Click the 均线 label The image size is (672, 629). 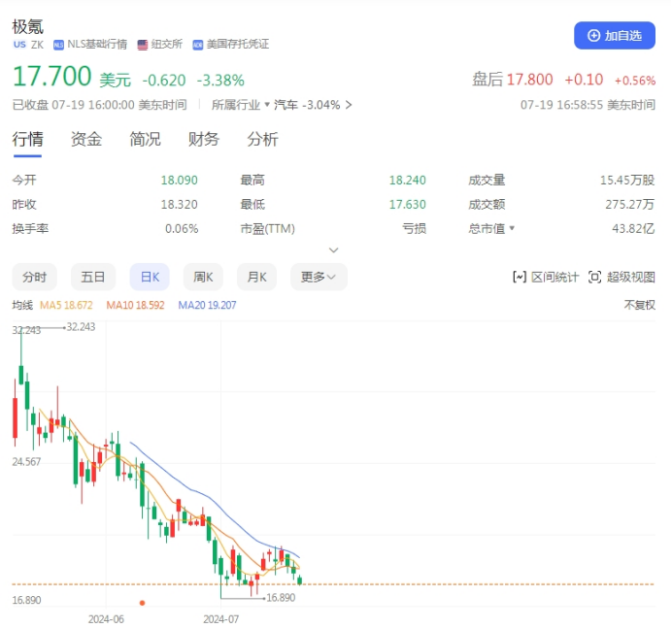click(22, 305)
